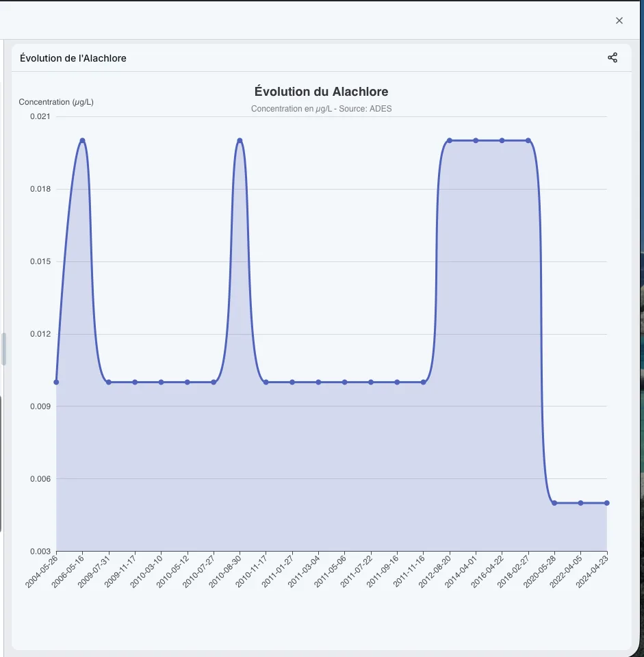Select the data point for 2010-07-27
This screenshot has width=644, height=657.
[214, 382]
